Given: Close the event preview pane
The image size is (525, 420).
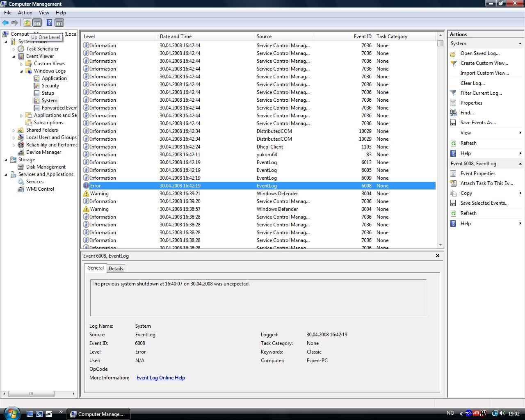Looking at the screenshot, I should 438,256.
